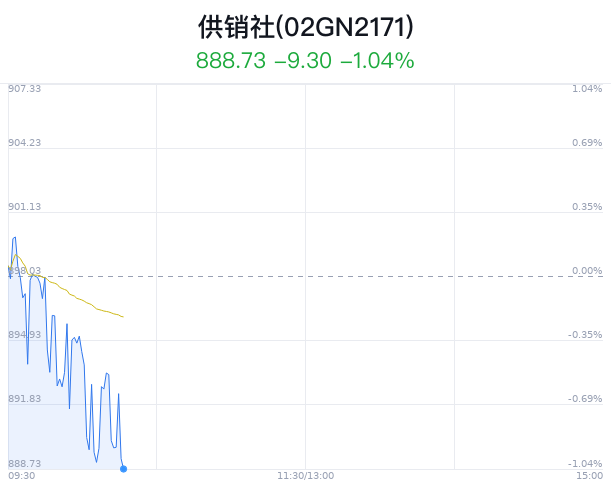Click the 891.83 price axis label
This screenshot has width=611, height=492.
(x=25, y=399)
